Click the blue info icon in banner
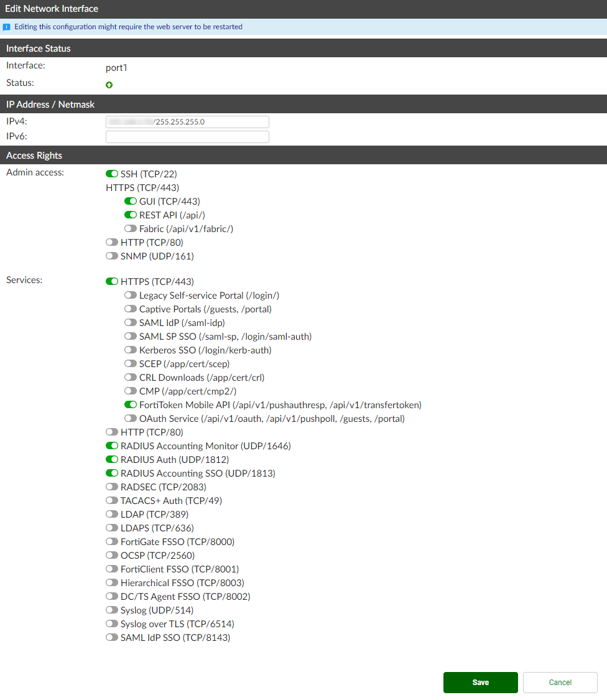 point(6,27)
